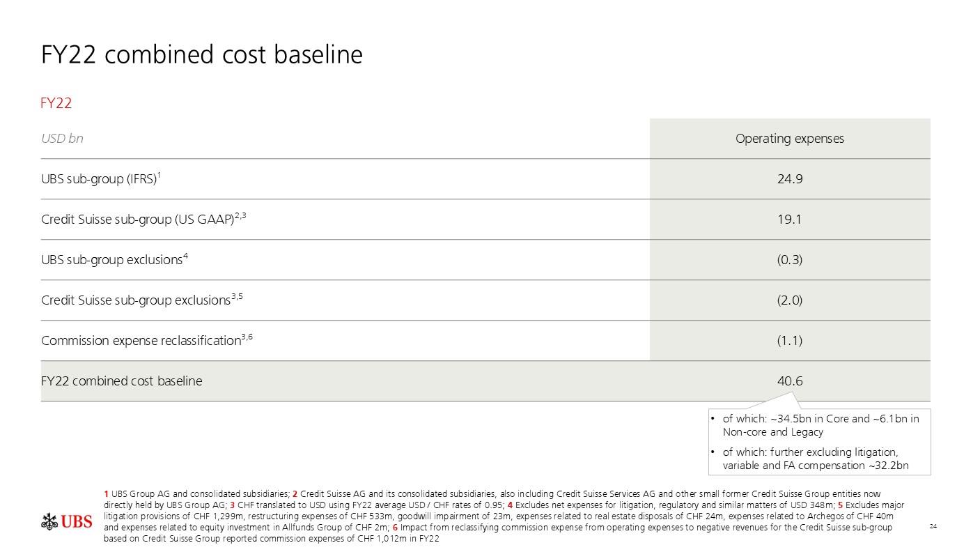The width and height of the screenshot is (980, 552).
Task: Select the 40.6 total value
Action: tap(789, 381)
